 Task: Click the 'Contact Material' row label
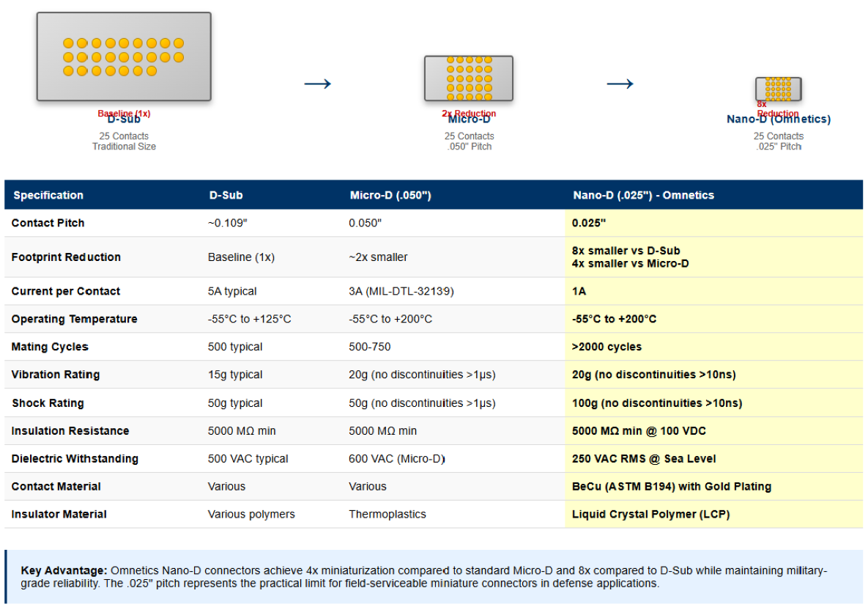click(56, 486)
